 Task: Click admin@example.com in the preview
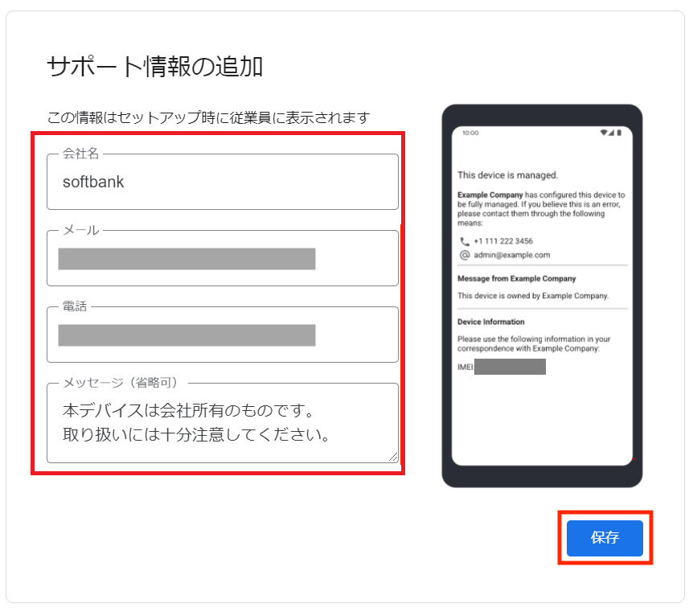click(512, 255)
